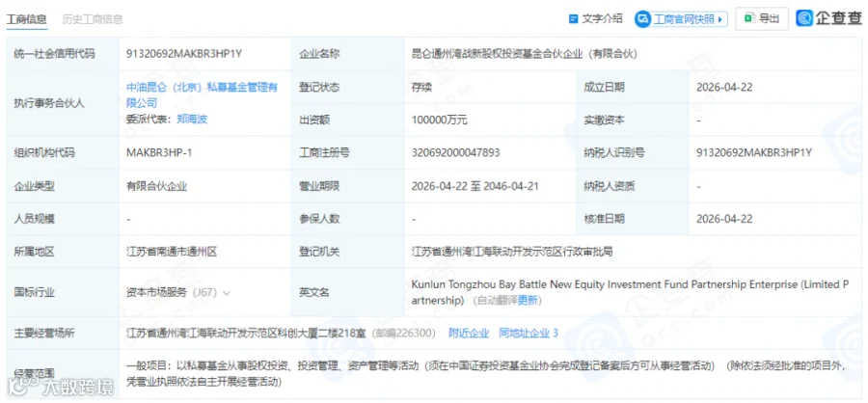Click the 执行事务合伙人 label cell
Viewport: 868px width, 403px height.
click(x=63, y=103)
